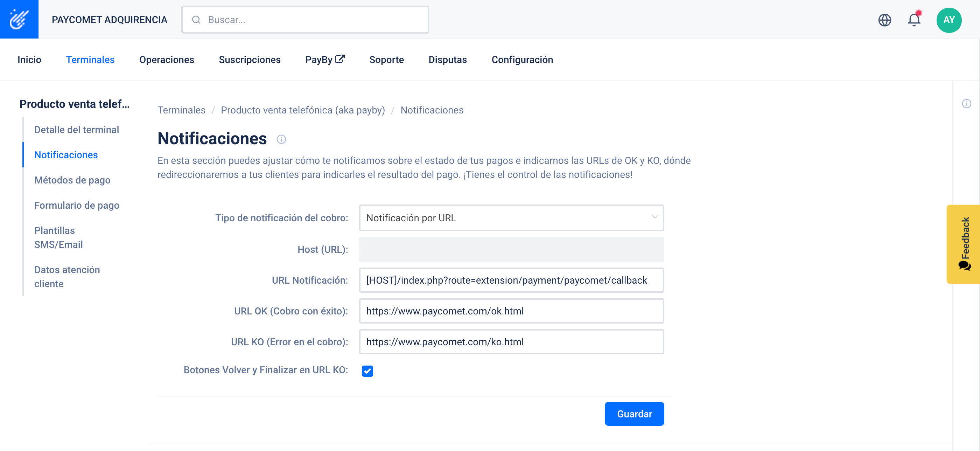Focus the URL OK input field
This screenshot has width=980, height=451.
[x=511, y=311]
